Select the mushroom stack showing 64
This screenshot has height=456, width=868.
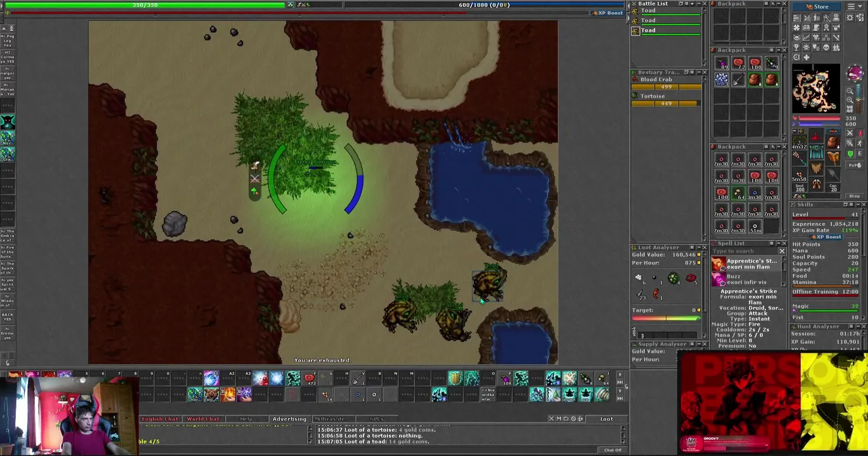click(x=738, y=193)
